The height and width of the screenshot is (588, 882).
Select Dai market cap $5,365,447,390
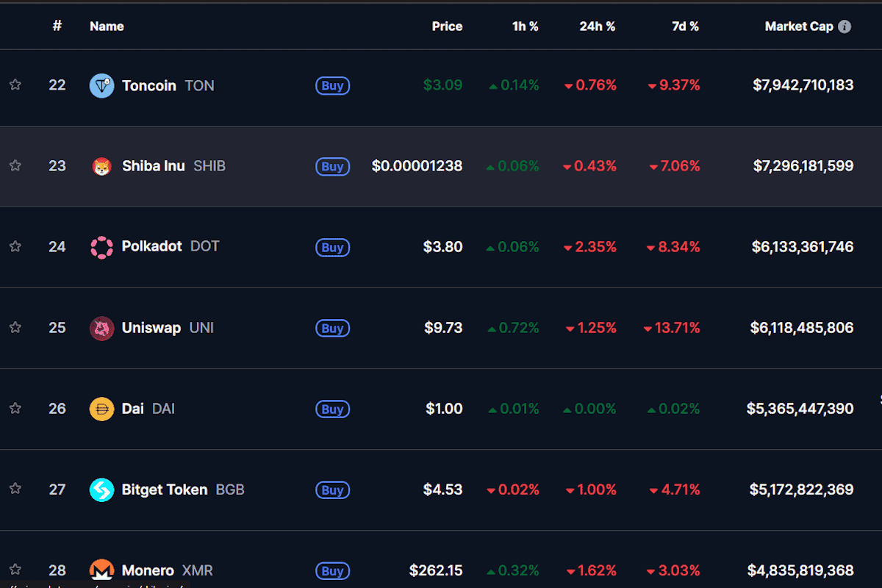coord(800,409)
